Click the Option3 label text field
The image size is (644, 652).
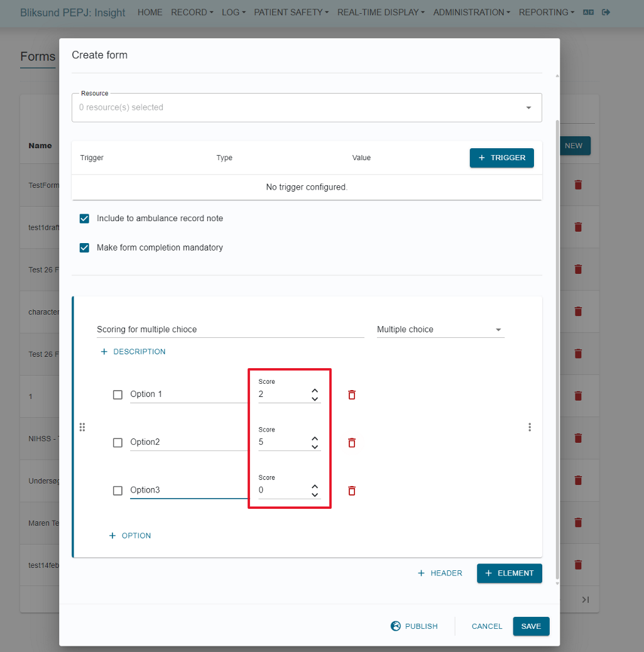189,490
